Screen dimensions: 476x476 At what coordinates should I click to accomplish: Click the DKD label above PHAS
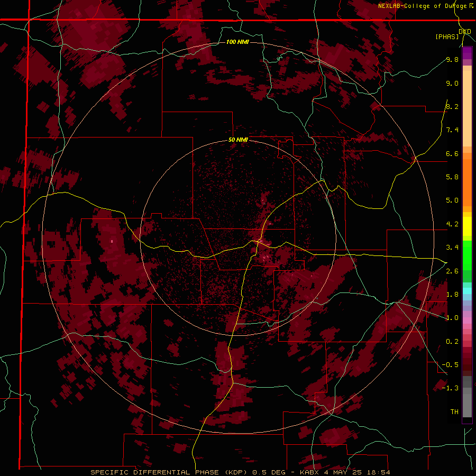point(464,32)
